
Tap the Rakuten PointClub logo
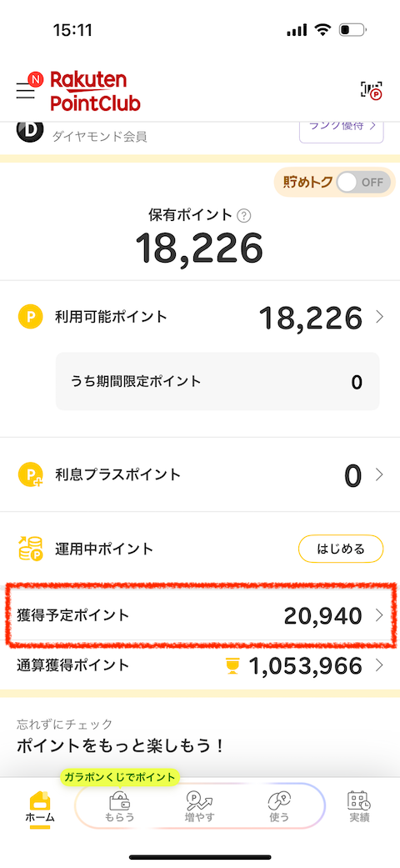tap(95, 92)
